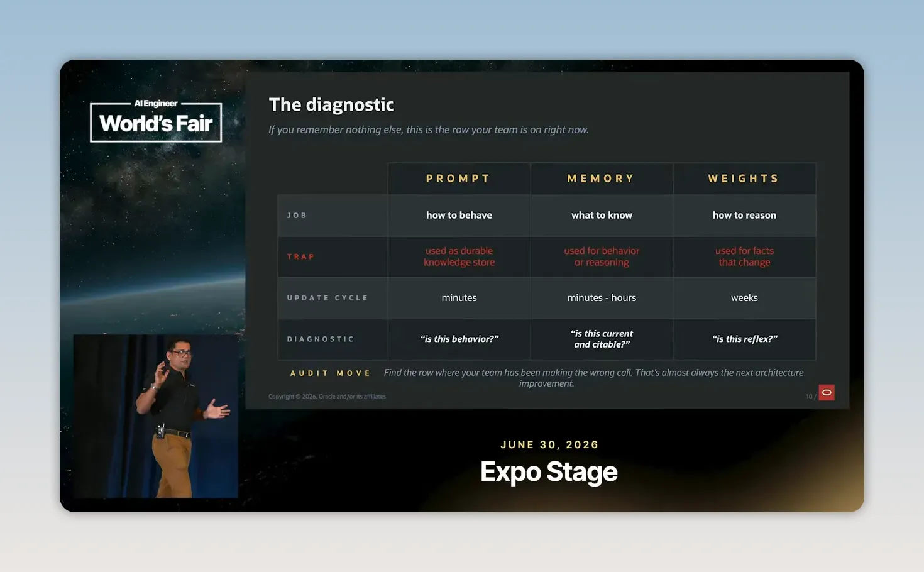Image resolution: width=924 pixels, height=572 pixels.
Task: Click the red TRAP row label
Action: 300,256
